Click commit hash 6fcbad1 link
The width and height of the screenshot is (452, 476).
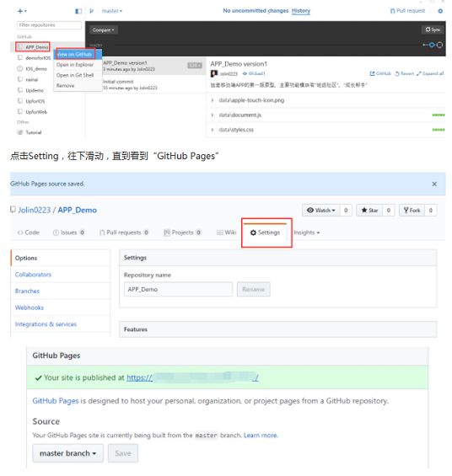[254, 73]
